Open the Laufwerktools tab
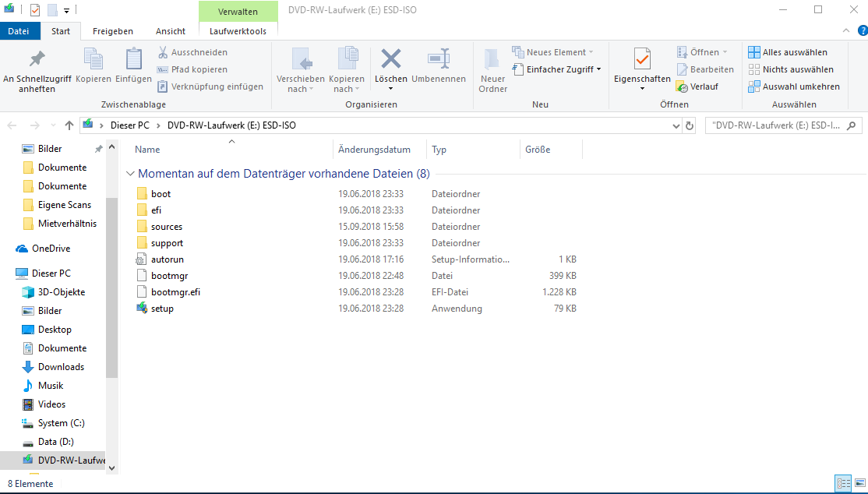 [238, 31]
